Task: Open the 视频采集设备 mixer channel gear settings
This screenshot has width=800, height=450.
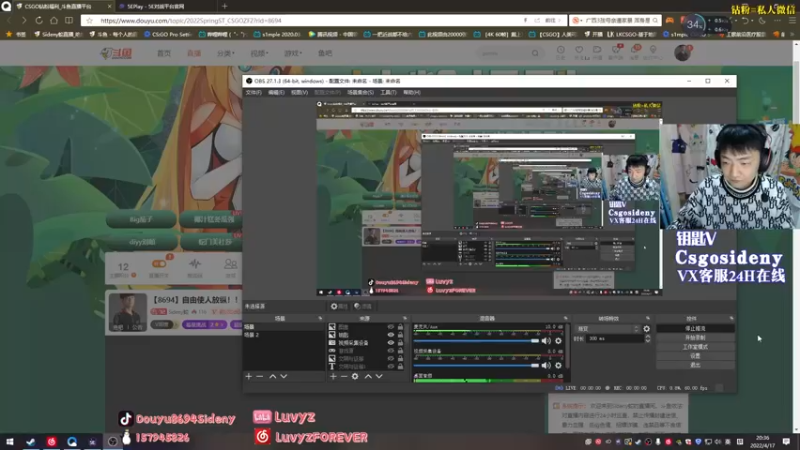Action: (558, 365)
